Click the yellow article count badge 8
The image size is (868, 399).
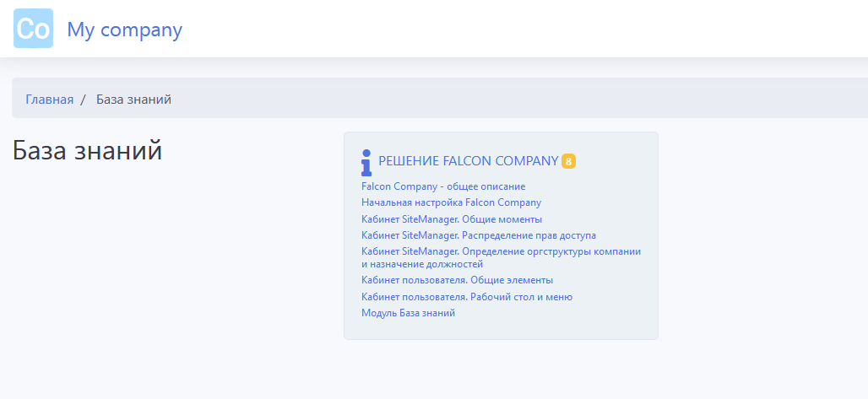click(x=568, y=161)
